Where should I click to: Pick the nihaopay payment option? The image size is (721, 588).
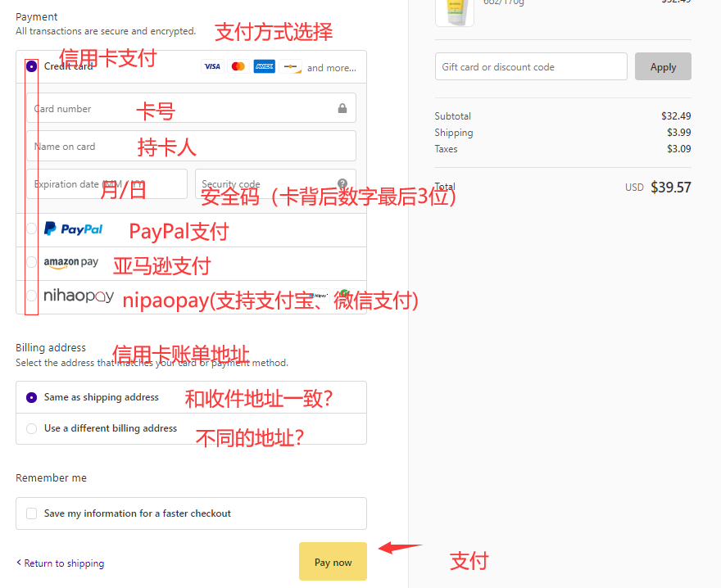point(31,296)
